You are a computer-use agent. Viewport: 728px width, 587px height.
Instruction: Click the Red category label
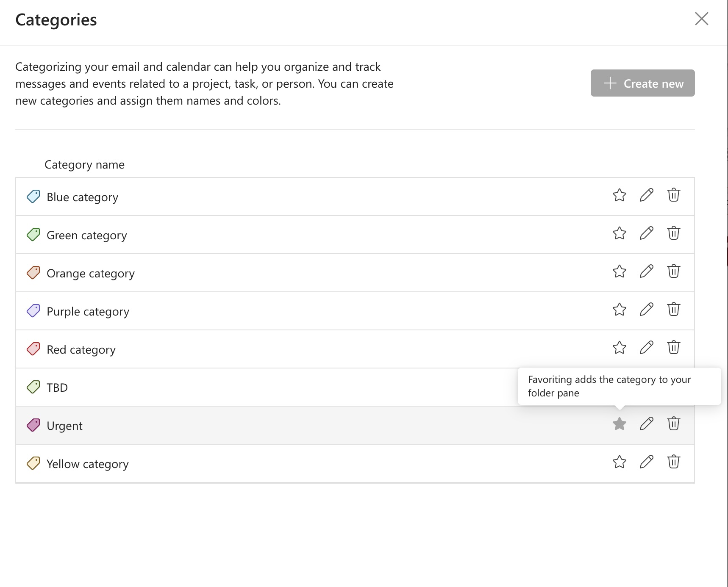pyautogui.click(x=81, y=350)
